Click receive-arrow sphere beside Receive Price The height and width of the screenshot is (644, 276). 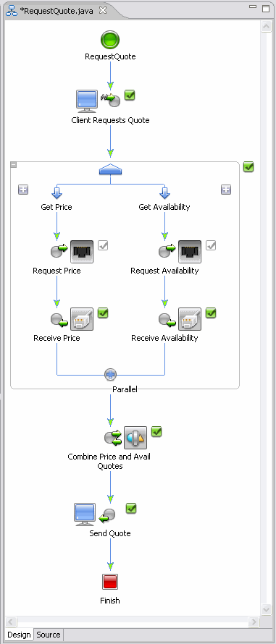click(59, 320)
